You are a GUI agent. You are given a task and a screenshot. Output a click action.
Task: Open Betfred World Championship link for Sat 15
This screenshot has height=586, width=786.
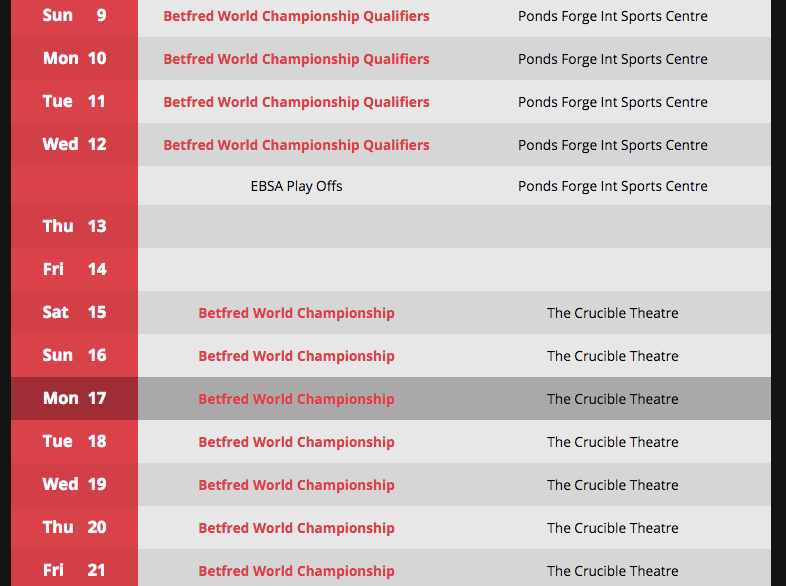coord(296,313)
